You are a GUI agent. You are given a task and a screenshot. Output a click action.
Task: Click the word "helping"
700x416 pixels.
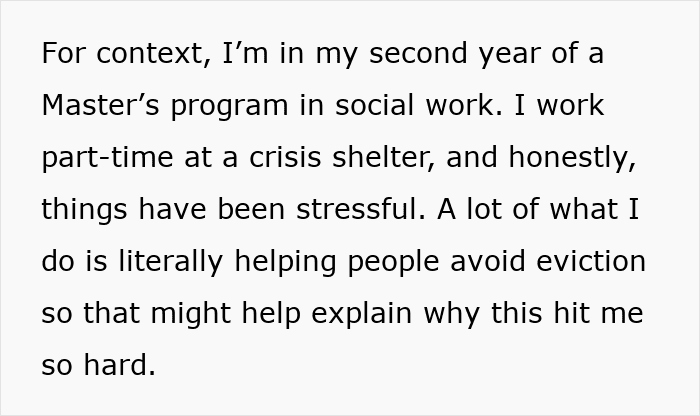[285, 263]
